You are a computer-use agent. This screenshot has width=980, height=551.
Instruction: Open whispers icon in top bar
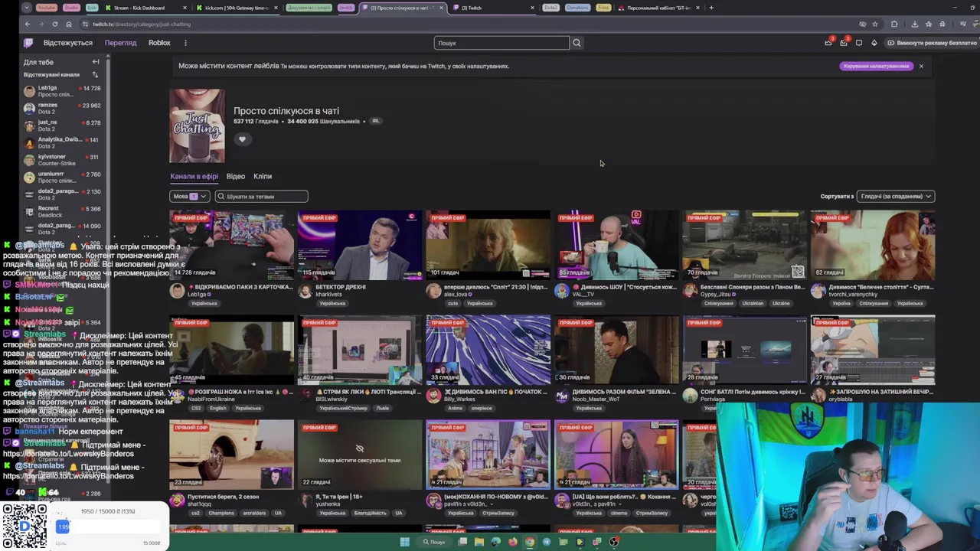(859, 43)
